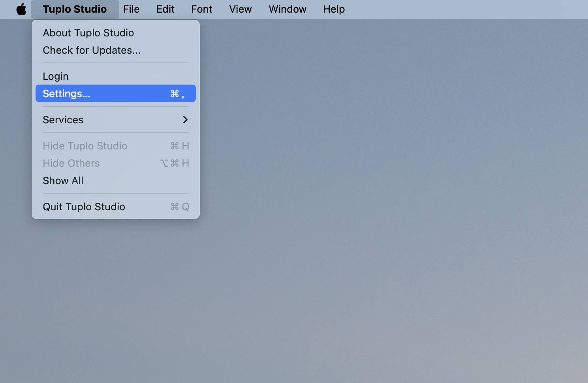Open the Window menu
588x383 pixels.
287,9
